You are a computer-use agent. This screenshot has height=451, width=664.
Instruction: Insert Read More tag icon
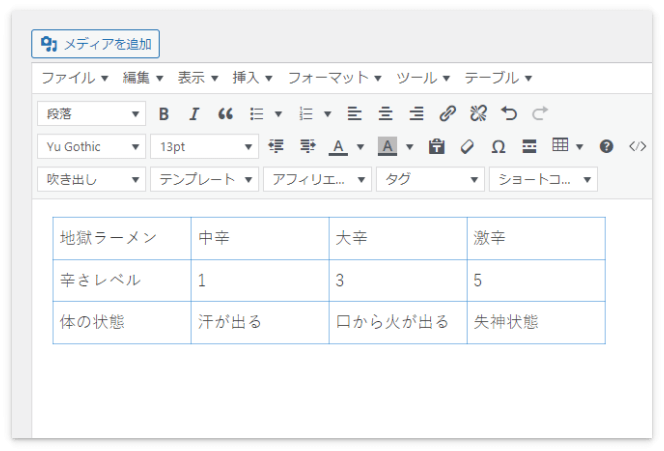click(x=529, y=146)
